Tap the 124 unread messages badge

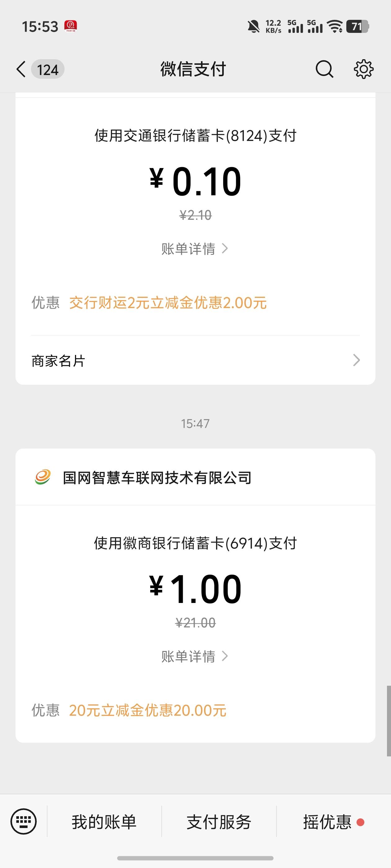pyautogui.click(x=47, y=70)
